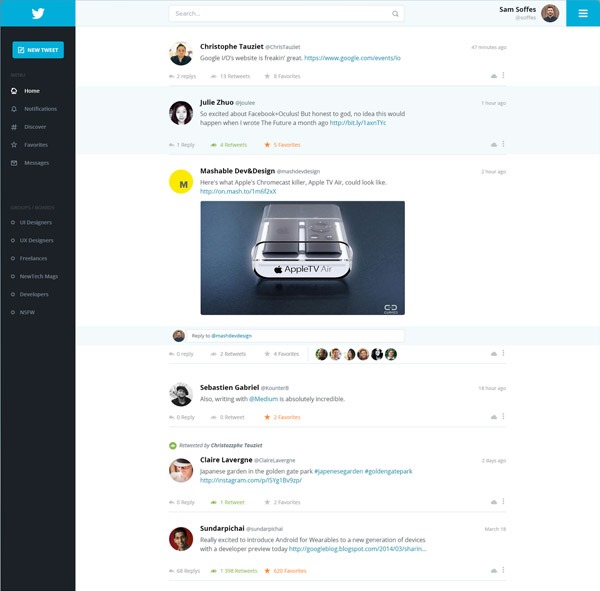Click the Reply to @mashdevdesign field
The image size is (600, 591).
[x=295, y=336]
